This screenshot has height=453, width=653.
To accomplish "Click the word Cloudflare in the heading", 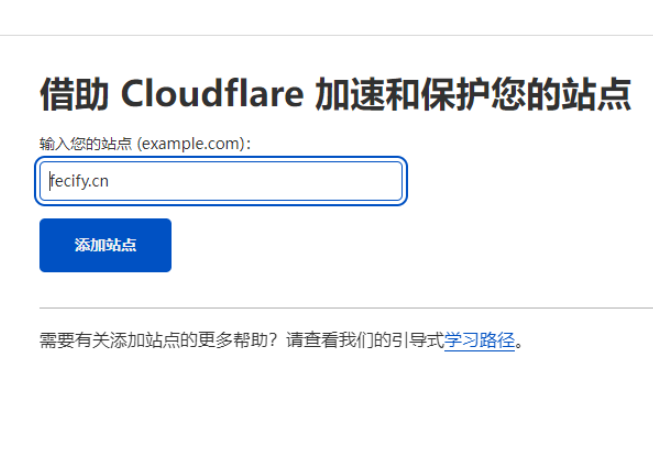I will tap(211, 95).
